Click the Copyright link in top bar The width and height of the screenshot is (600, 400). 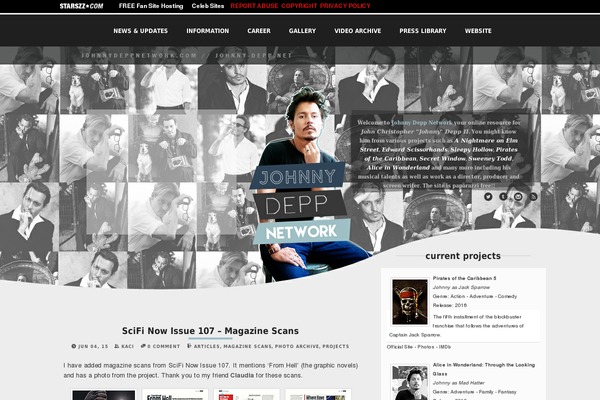pyautogui.click(x=299, y=6)
